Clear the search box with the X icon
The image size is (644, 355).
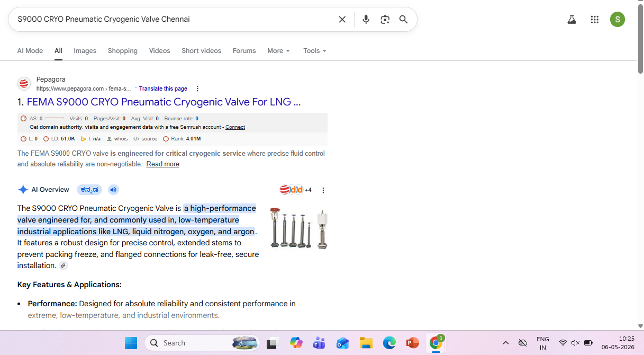pyautogui.click(x=342, y=20)
